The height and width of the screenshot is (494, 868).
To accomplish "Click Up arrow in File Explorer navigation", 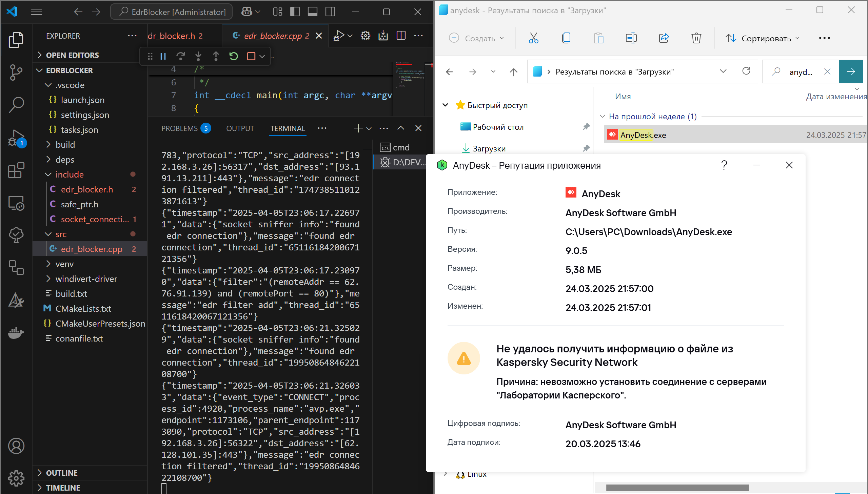I will pos(514,72).
